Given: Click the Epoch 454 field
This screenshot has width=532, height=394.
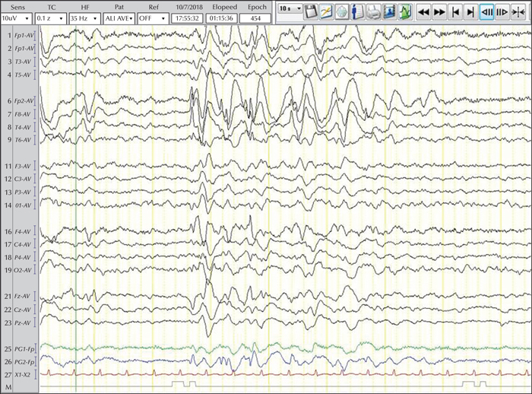Looking at the screenshot, I should (x=255, y=18).
